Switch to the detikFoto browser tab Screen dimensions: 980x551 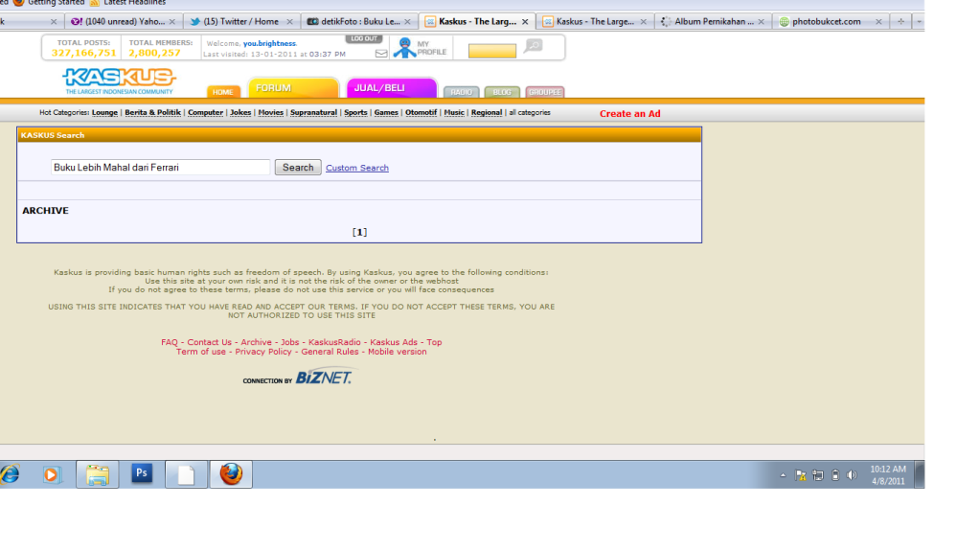[x=358, y=21]
